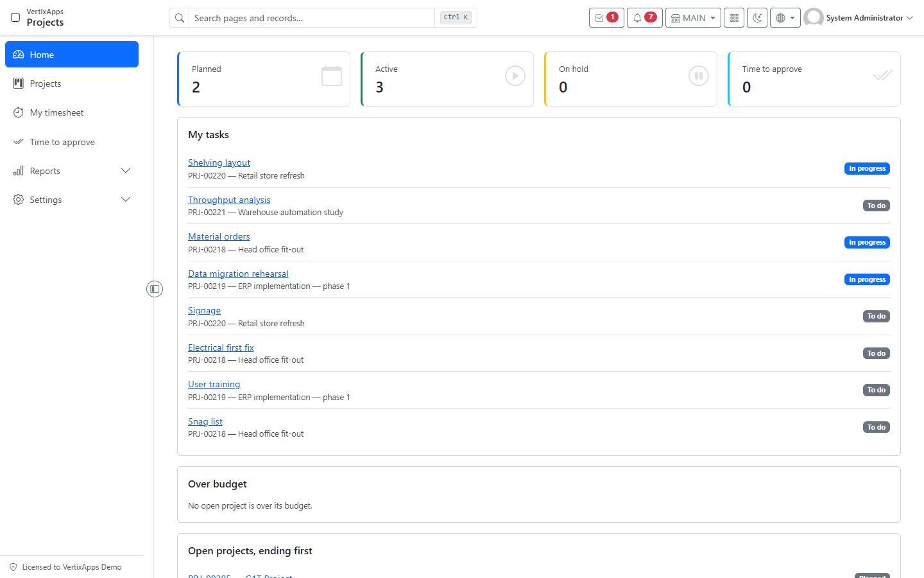Open the tasks inbox icon with badge 1
Screen dimensions: 924x578
coord(606,18)
